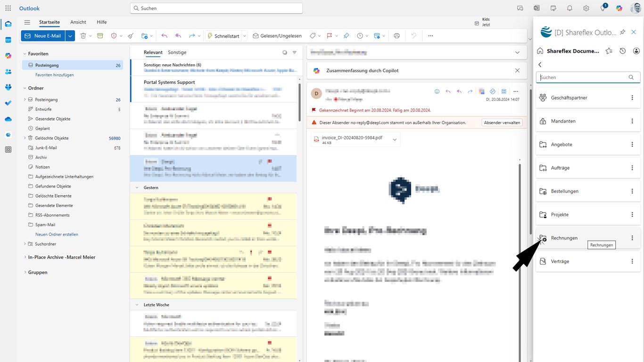Collapse the Ordner section
Image resolution: width=644 pixels, height=362 pixels.
tap(25, 88)
